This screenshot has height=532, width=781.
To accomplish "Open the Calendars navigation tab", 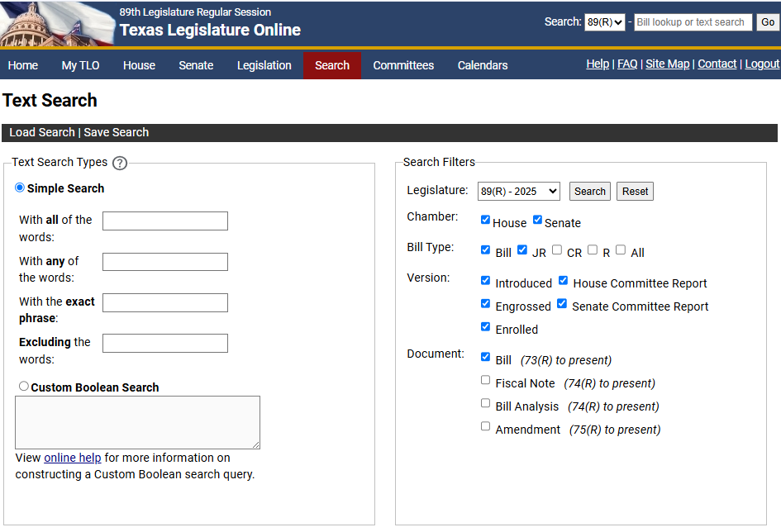I will 483,65.
